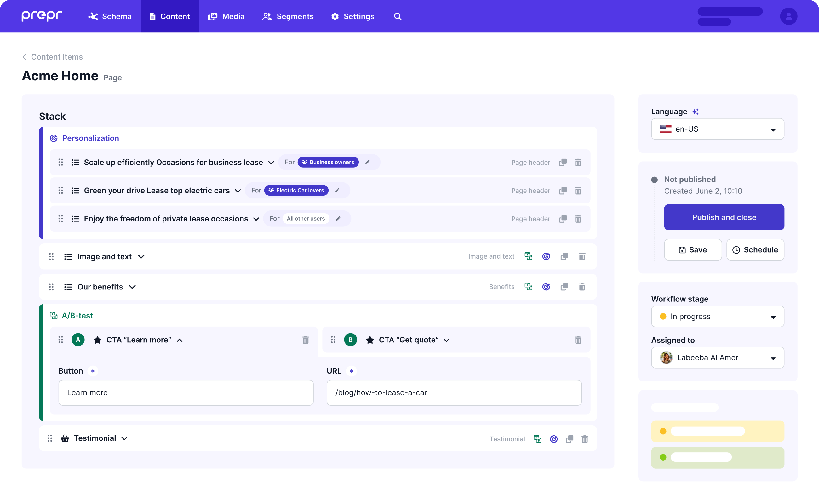Edit the Business owners segment with pencil icon
Screen dimensions: 819x504
pyautogui.click(x=368, y=162)
